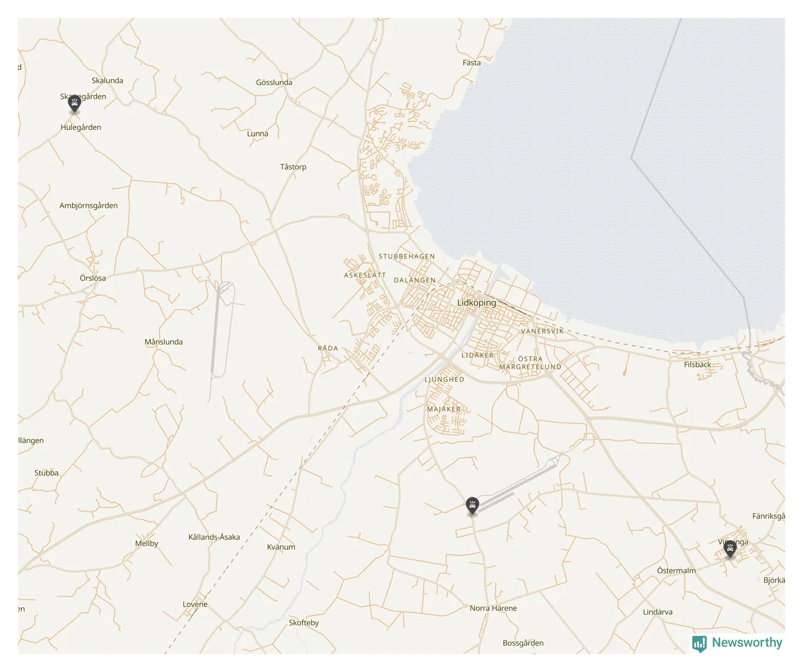Open the Newsworthy text link

(747, 643)
